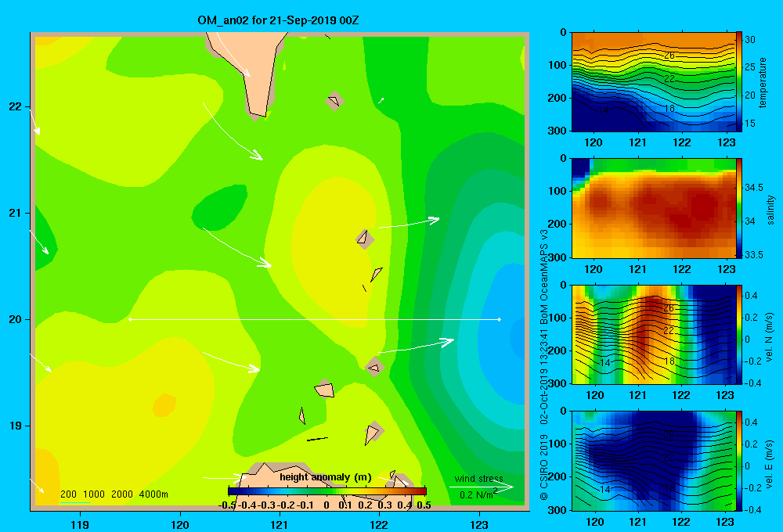The width and height of the screenshot is (783, 532).
Task: Click longitude label '122' on main map
Action: click(x=379, y=524)
